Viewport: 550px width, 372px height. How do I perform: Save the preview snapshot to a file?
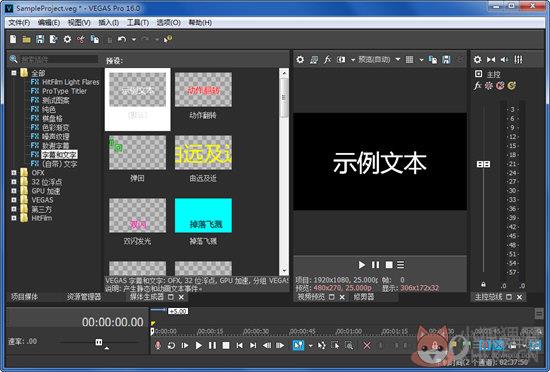coord(446,60)
